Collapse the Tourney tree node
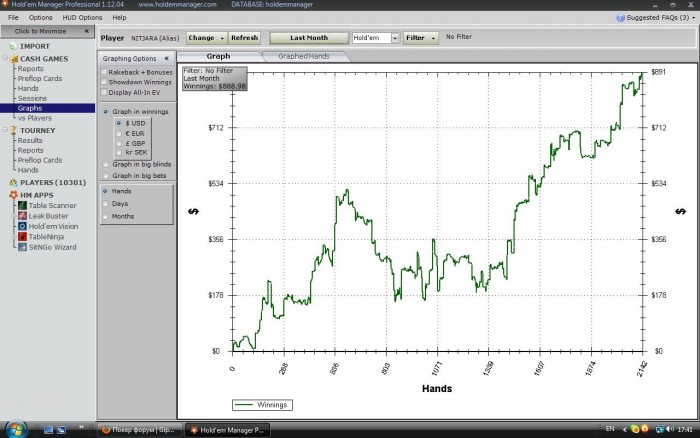 coord(5,130)
